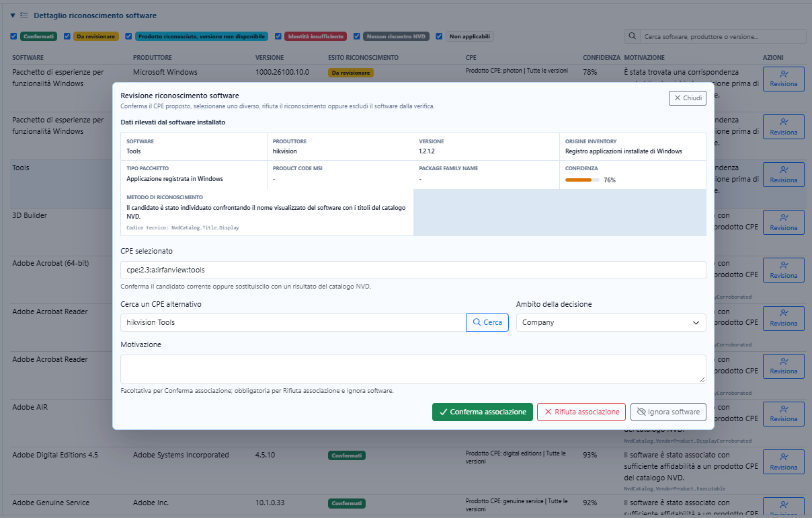Click the Rifiuta associazione button
Viewport: 812px width, 518px height.
tap(581, 412)
